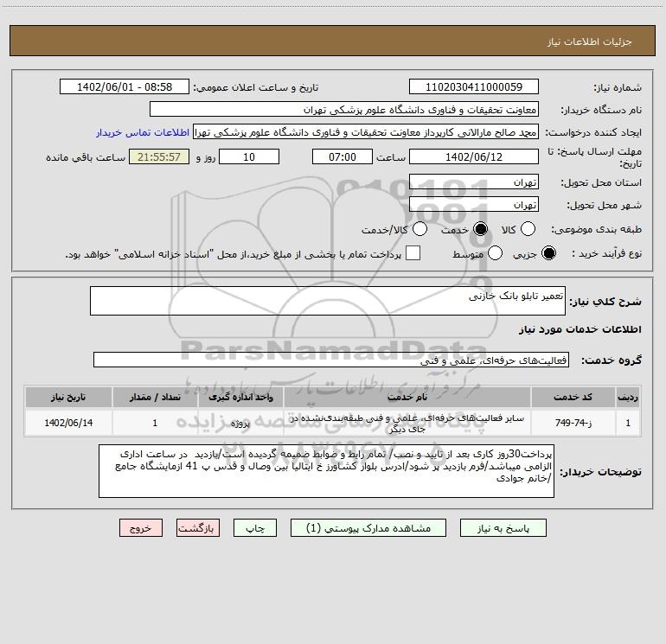Viewport: 666px width, 644px height.
Task: Click the چاپ print button
Action: [255, 528]
